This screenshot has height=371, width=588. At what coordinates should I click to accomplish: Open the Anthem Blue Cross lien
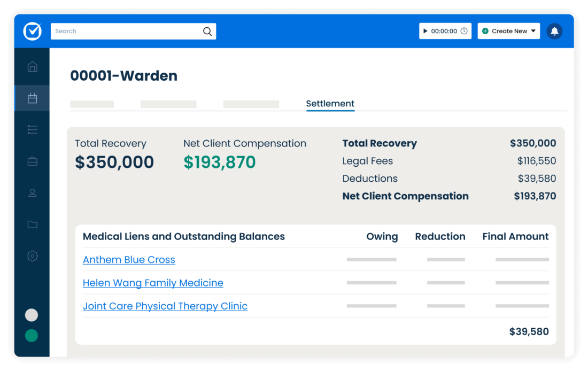coord(129,259)
